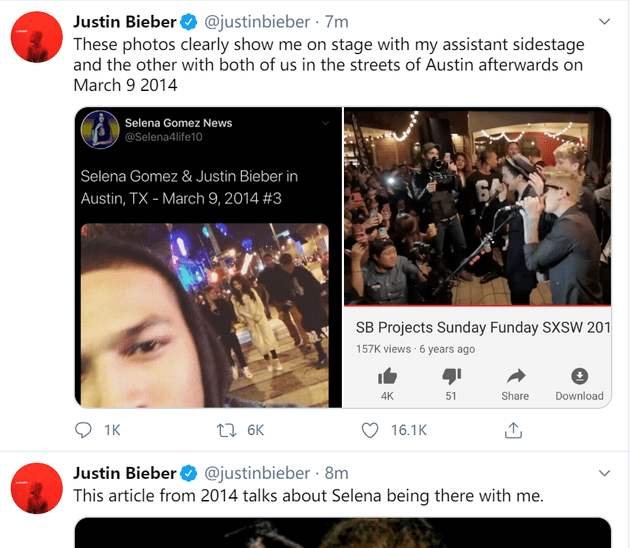Share the top tweet via share icon

pyautogui.click(x=513, y=430)
